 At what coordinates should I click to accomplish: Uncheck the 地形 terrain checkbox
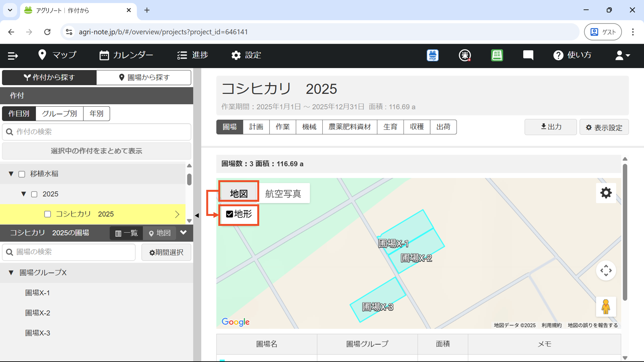[x=230, y=214]
